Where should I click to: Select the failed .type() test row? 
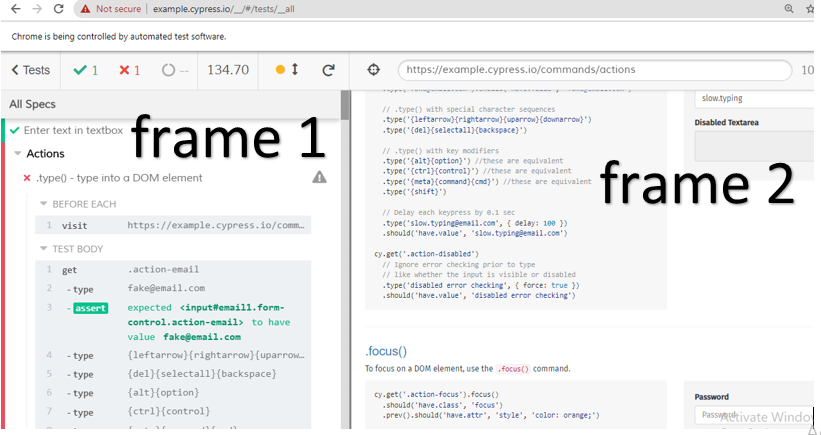coord(119,178)
